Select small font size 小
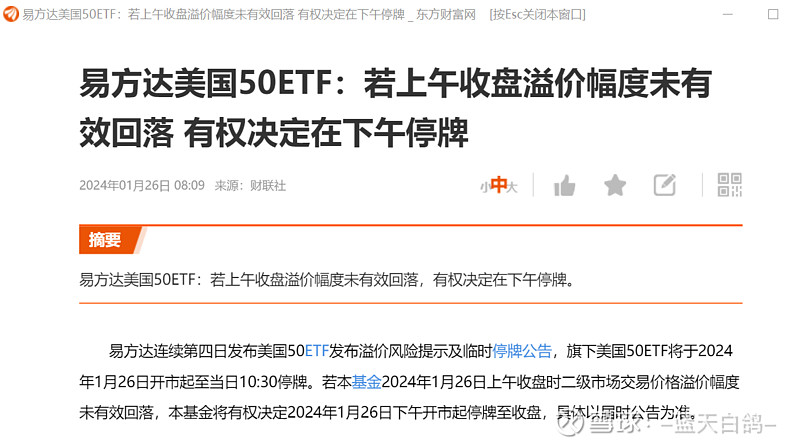This screenshot has height=448, width=800. tap(484, 187)
